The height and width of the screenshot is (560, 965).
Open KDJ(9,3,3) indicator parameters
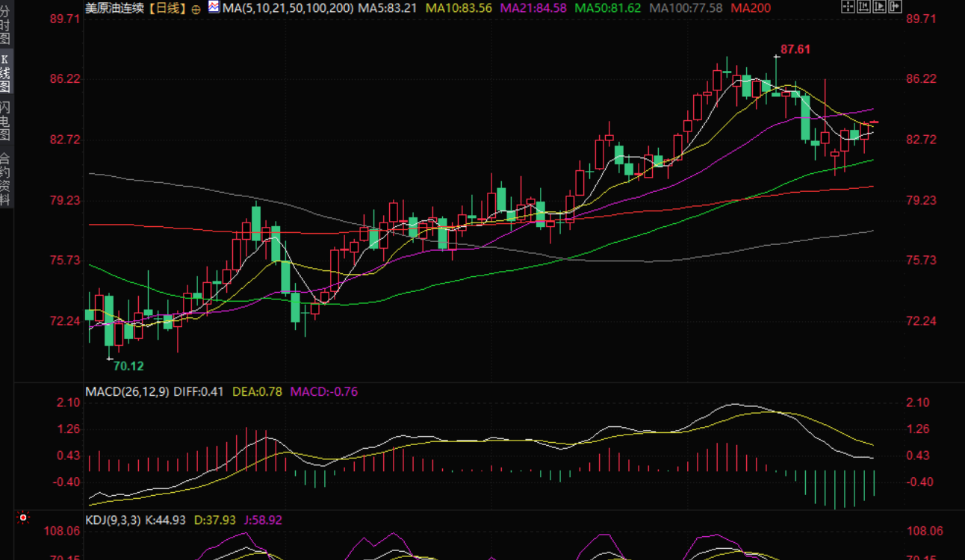point(114,520)
